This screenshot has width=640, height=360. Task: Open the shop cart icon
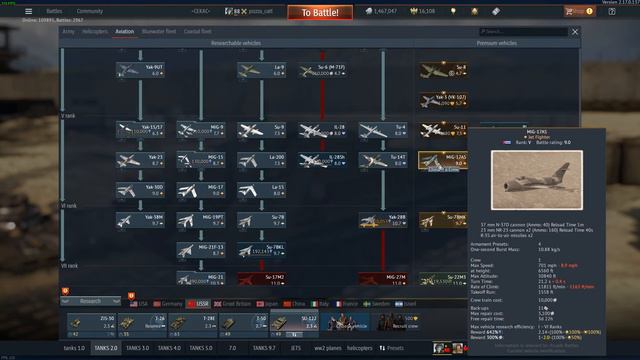[569, 11]
